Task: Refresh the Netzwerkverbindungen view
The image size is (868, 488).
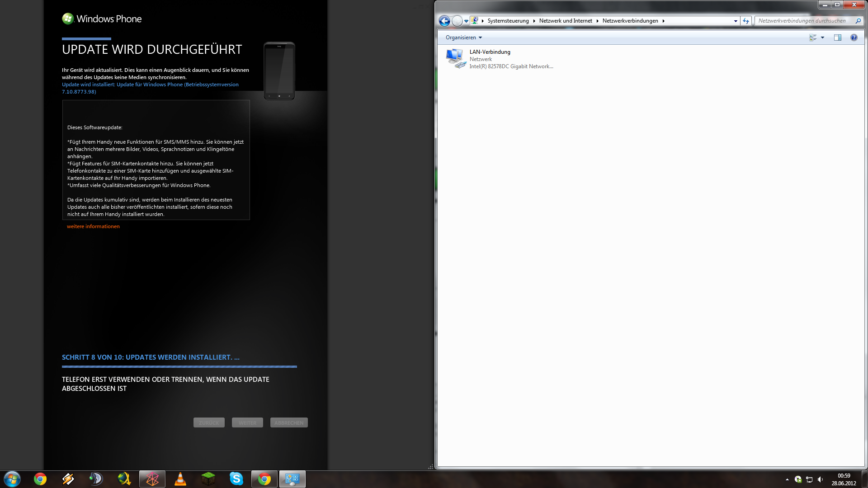Action: tap(746, 21)
